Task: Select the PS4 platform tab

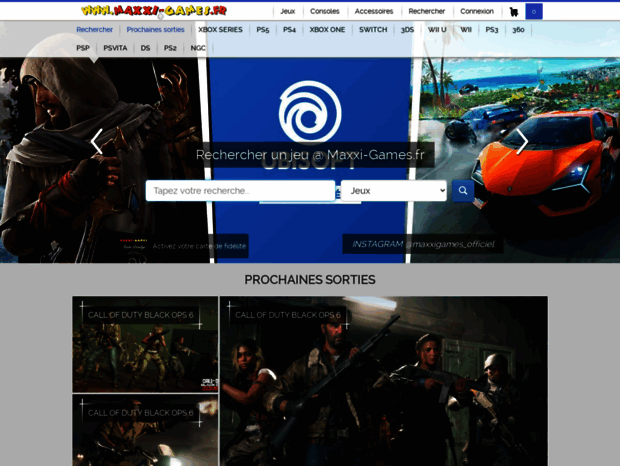Action: pos(289,30)
